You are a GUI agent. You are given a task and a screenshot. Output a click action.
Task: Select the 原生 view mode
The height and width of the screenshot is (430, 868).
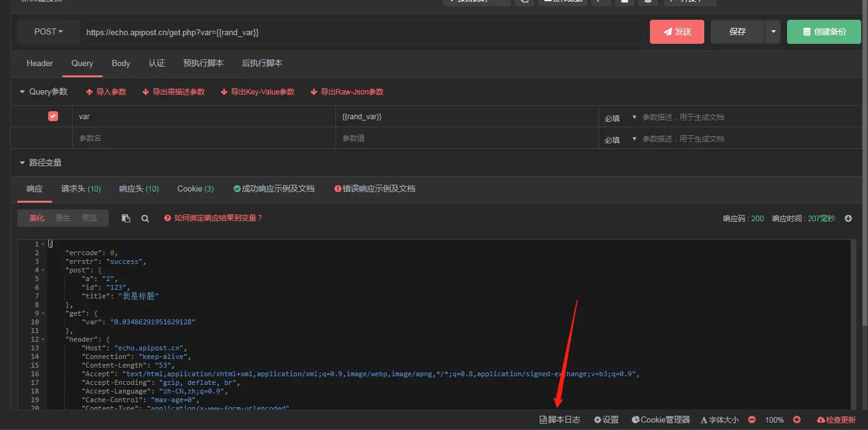pos(63,218)
